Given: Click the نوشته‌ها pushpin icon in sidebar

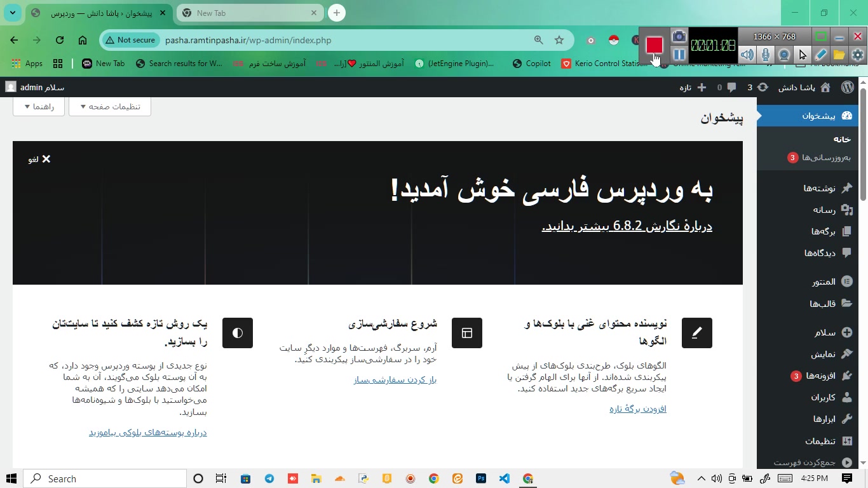Looking at the screenshot, I should (x=846, y=188).
